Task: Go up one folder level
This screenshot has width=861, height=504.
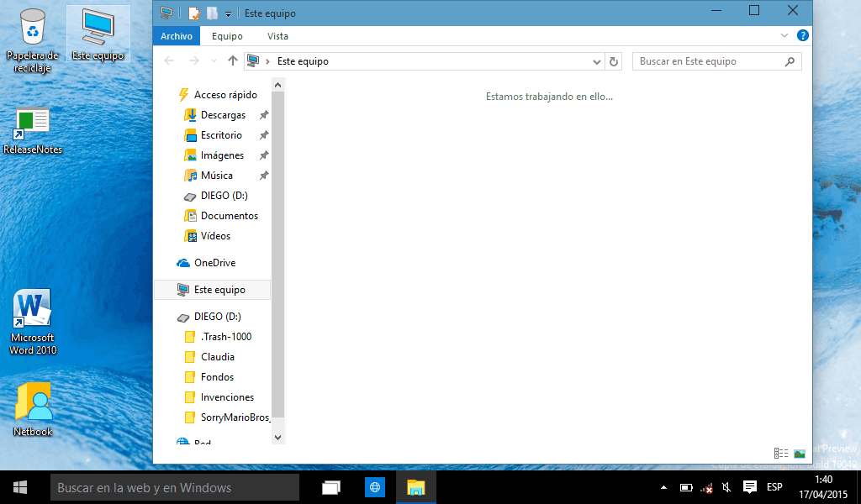Action: (x=233, y=61)
